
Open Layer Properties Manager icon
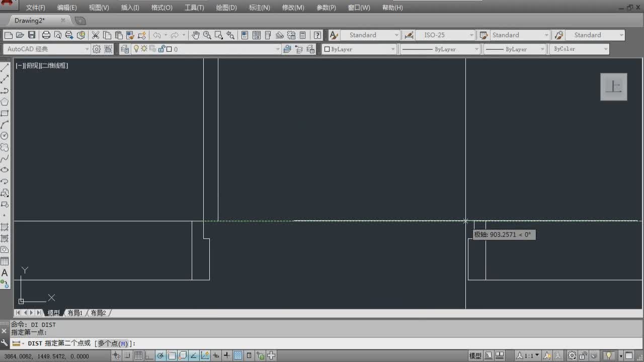(x=125, y=49)
